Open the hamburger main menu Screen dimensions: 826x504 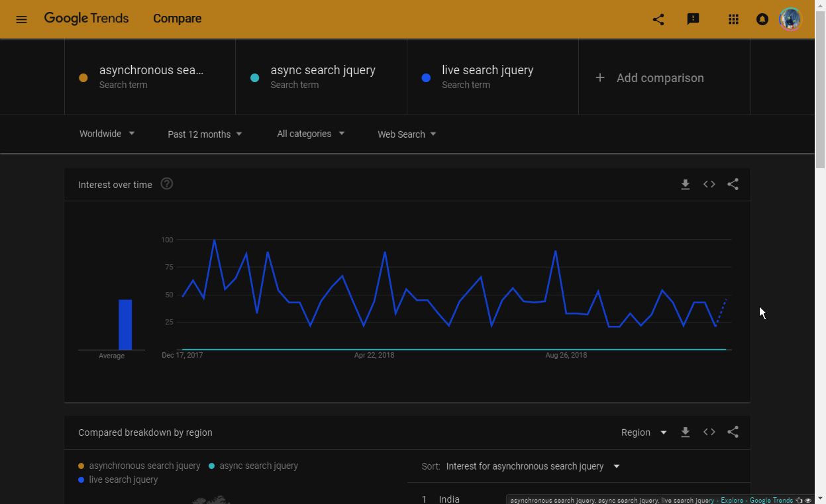(x=21, y=19)
